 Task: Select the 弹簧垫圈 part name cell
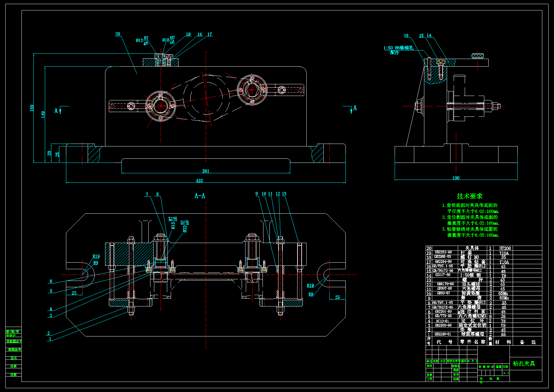(471, 294)
